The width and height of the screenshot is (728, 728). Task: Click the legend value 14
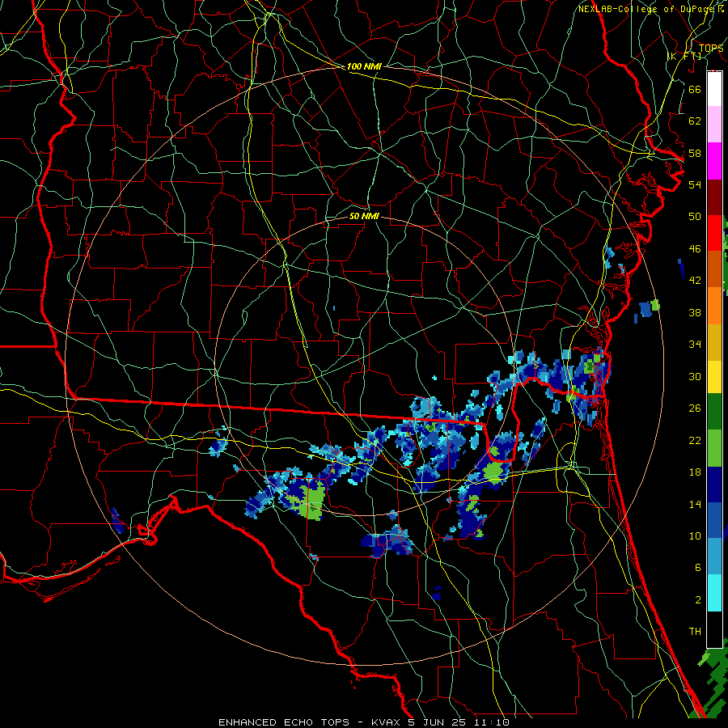pyautogui.click(x=695, y=504)
